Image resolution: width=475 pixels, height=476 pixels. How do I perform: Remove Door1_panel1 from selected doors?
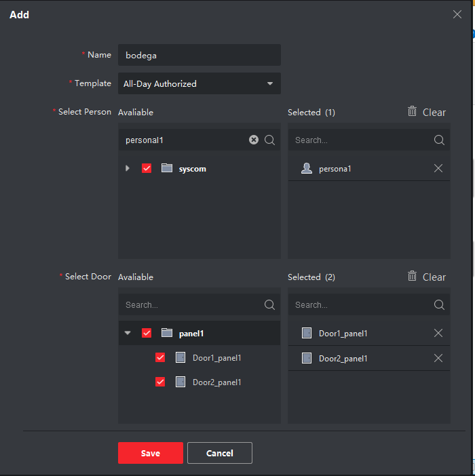coord(438,333)
